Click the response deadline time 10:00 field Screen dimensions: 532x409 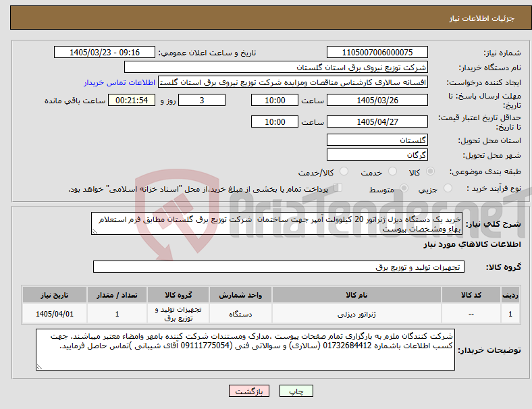[275, 100]
